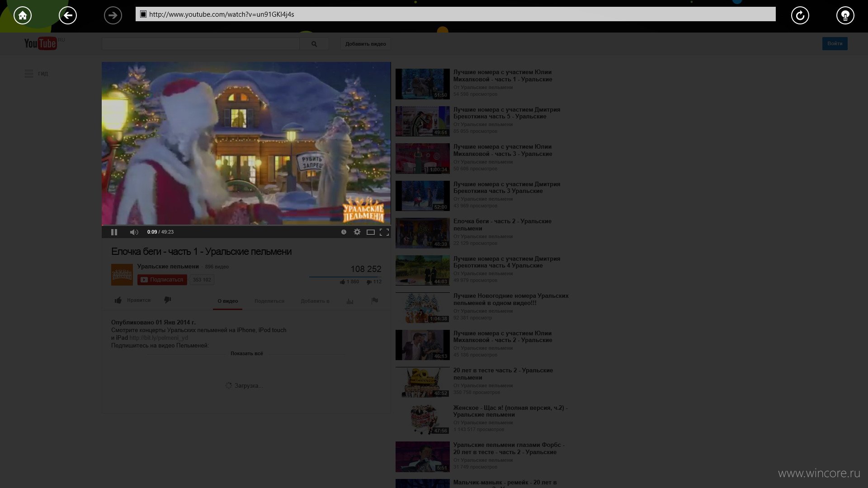868x488 pixels.
Task: Click the 108 252 view count
Action: click(366, 269)
